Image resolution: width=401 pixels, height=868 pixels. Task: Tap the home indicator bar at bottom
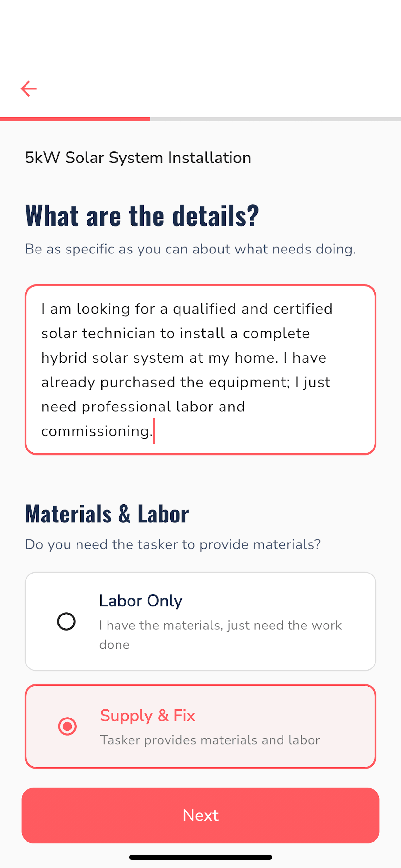tap(200, 857)
